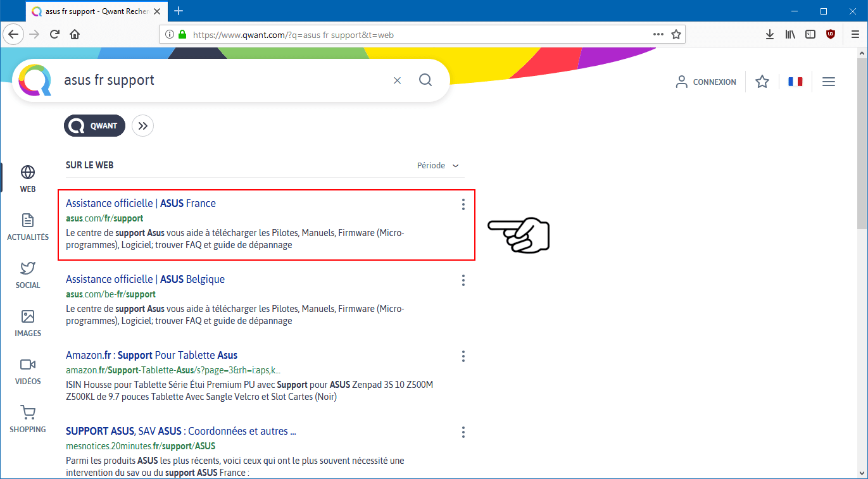Switch to Web results tab

click(28, 178)
